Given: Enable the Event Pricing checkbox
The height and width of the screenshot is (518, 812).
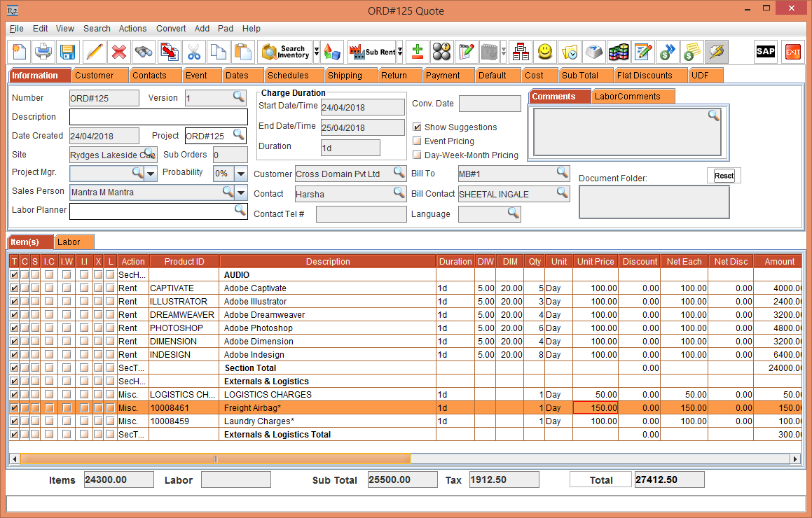Looking at the screenshot, I should pyautogui.click(x=417, y=141).
